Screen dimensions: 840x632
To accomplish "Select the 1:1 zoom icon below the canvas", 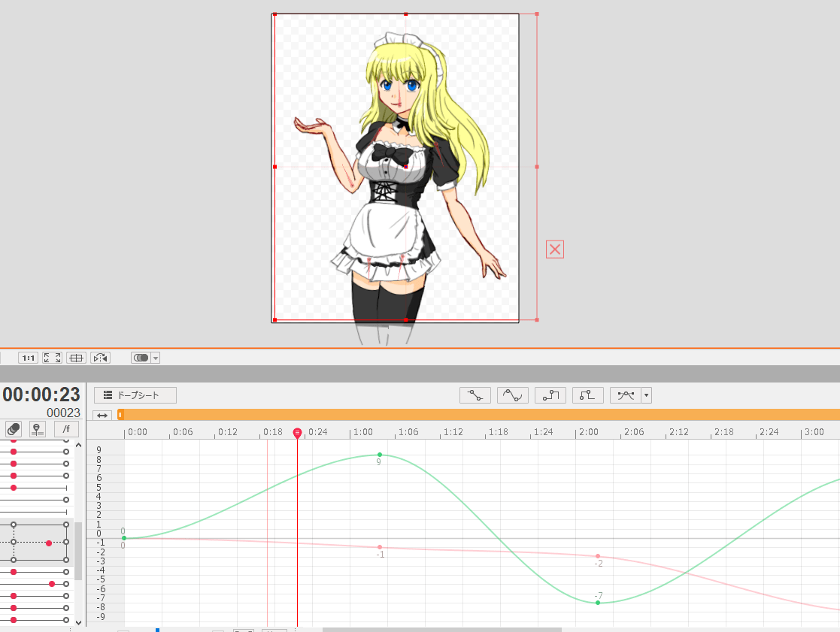I will point(28,357).
